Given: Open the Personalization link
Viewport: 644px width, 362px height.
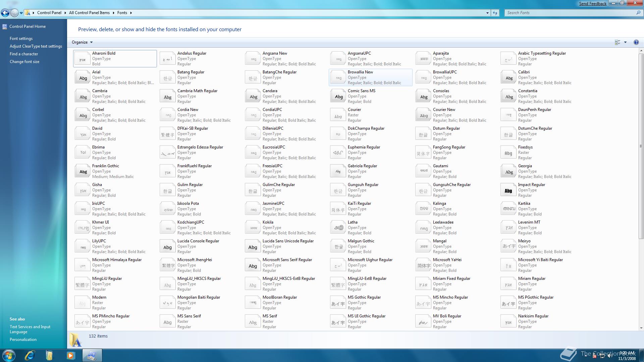Looking at the screenshot, I should pyautogui.click(x=23, y=340).
